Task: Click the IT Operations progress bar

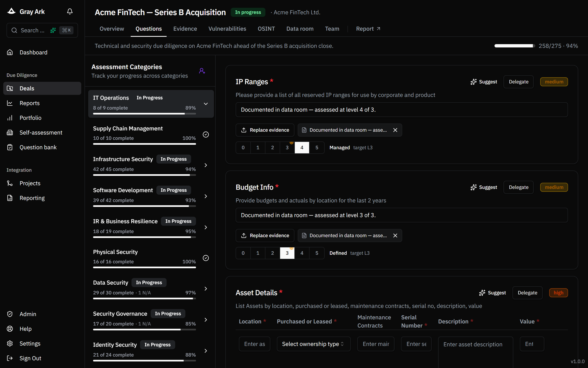Action: pyautogui.click(x=144, y=114)
